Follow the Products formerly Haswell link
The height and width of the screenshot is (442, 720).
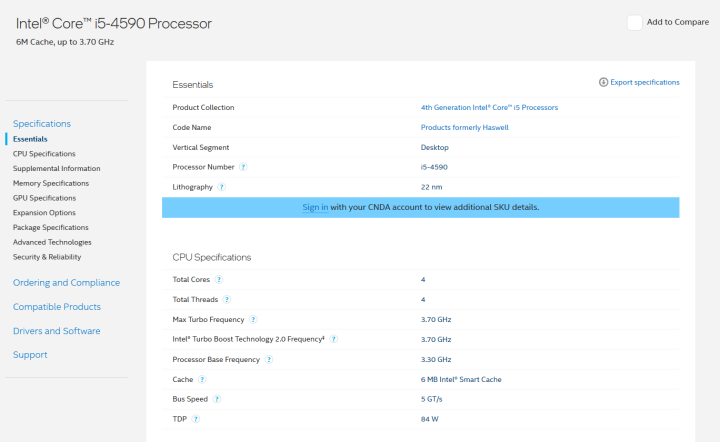coord(464,127)
